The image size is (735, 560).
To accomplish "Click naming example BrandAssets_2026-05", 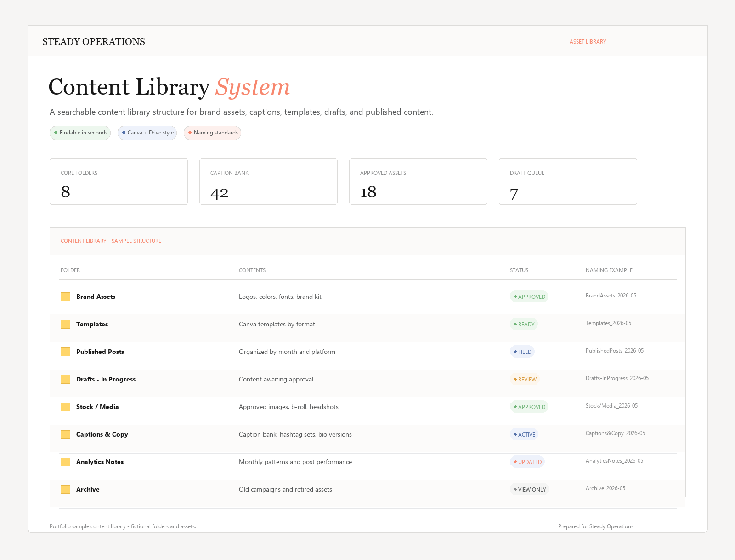I will coord(611,296).
